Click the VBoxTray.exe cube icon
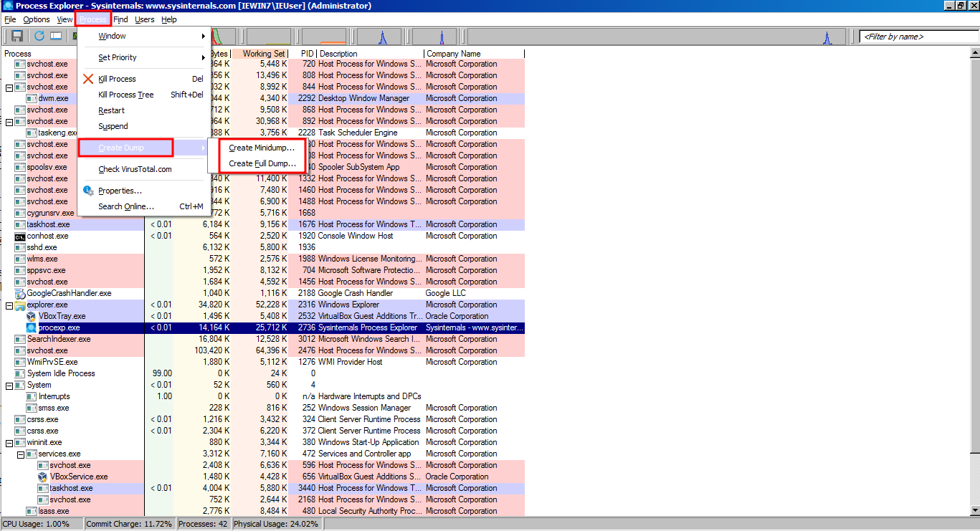980x531 pixels. tap(32, 316)
